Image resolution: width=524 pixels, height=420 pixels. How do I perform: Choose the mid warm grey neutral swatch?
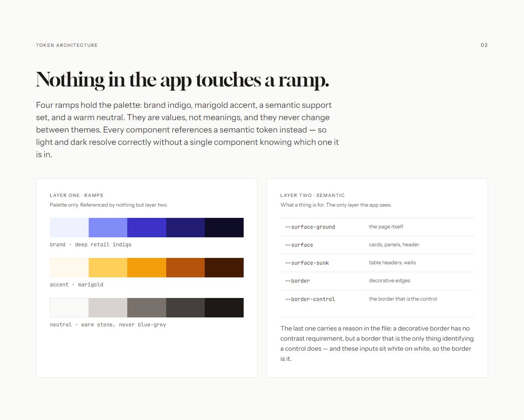pos(147,308)
